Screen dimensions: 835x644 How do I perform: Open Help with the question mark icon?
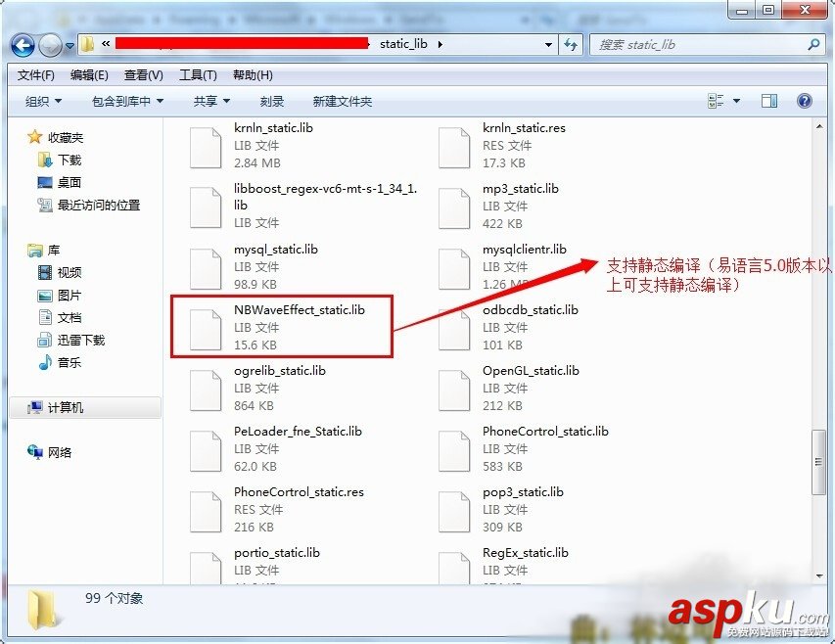pyautogui.click(x=804, y=101)
